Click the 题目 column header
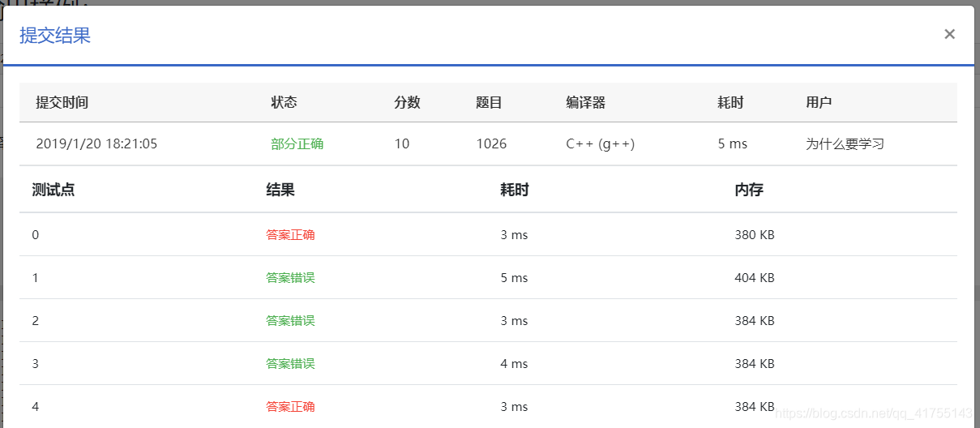 (x=490, y=103)
